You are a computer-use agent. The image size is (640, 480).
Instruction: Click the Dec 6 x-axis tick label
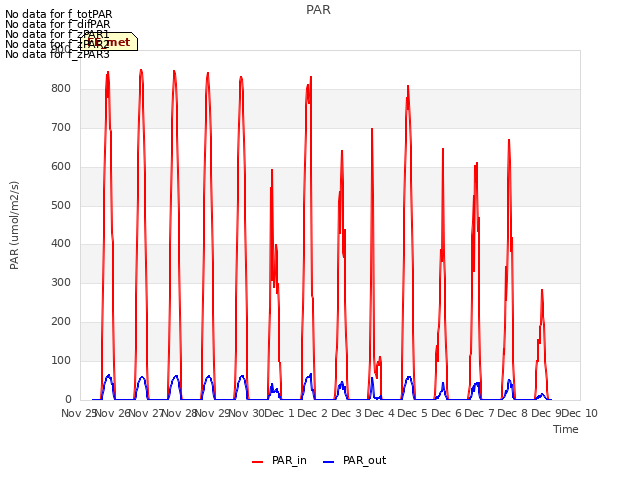pos(447,413)
